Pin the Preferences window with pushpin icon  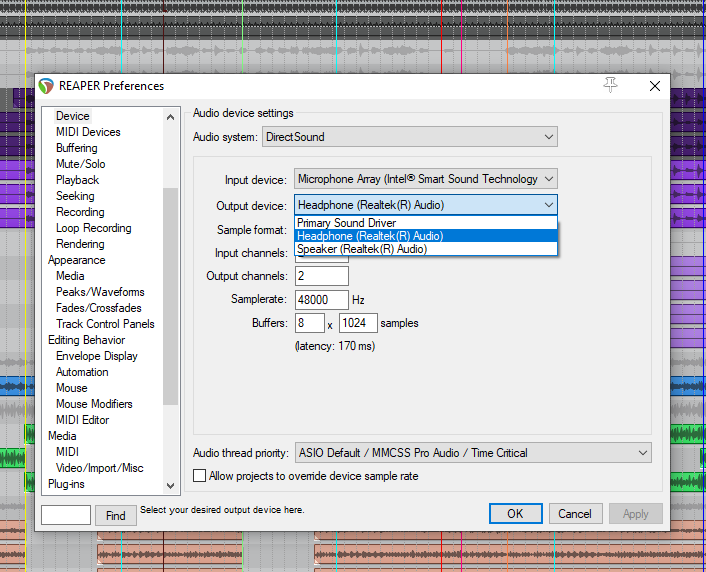tap(611, 86)
